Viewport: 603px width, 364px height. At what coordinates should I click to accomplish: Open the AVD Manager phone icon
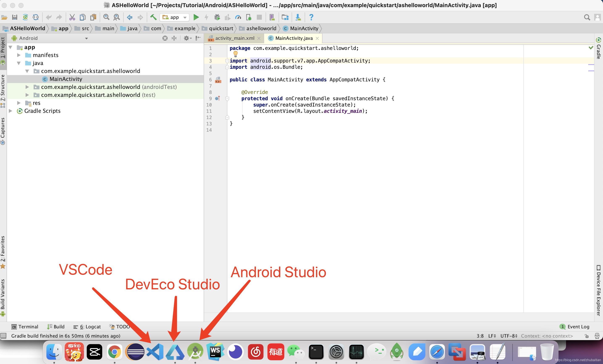272,17
